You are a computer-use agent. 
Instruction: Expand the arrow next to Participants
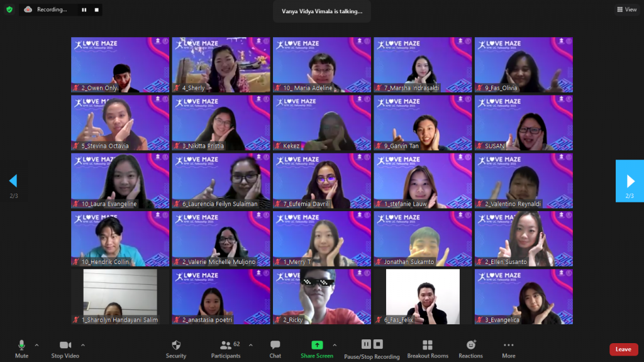pos(250,344)
